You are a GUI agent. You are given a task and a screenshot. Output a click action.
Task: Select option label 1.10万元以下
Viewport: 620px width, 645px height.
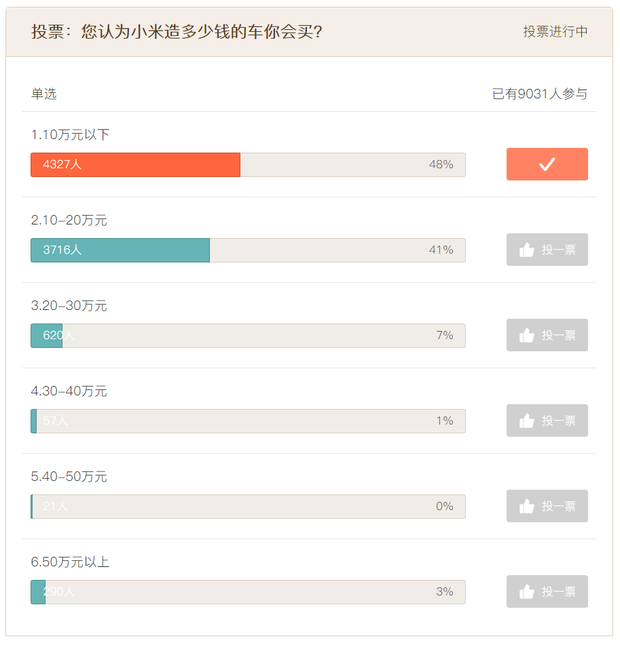click(x=70, y=134)
